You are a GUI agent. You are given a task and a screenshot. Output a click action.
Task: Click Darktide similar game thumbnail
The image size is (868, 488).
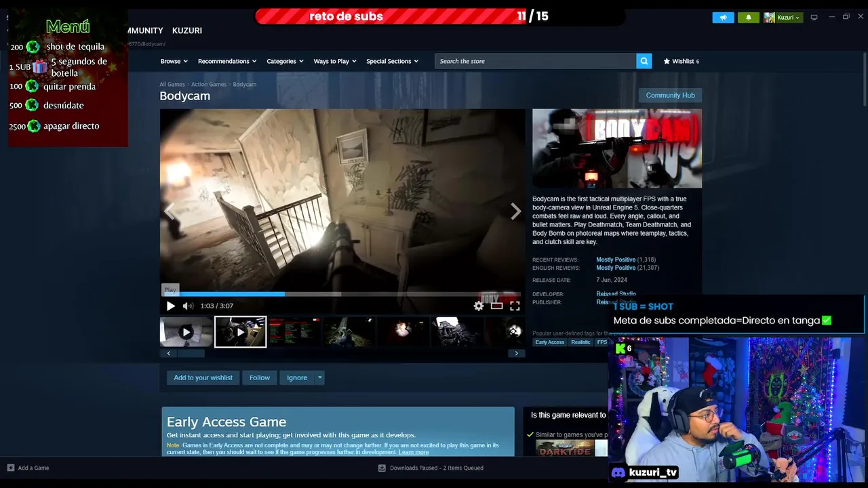[x=564, y=449]
